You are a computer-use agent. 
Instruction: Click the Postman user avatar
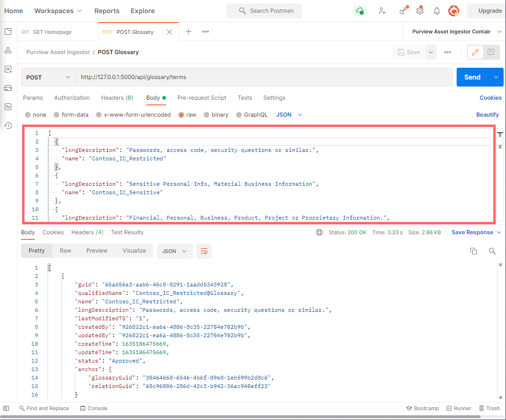pyautogui.click(x=454, y=11)
